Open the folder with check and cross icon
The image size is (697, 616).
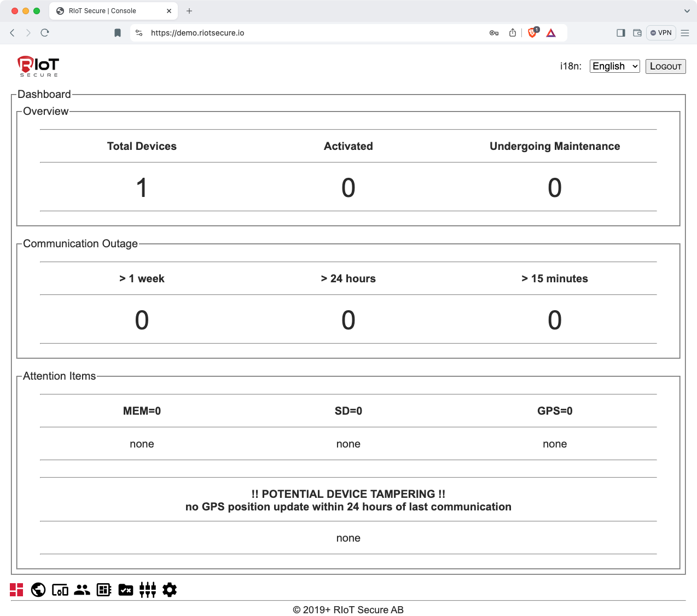click(x=126, y=590)
